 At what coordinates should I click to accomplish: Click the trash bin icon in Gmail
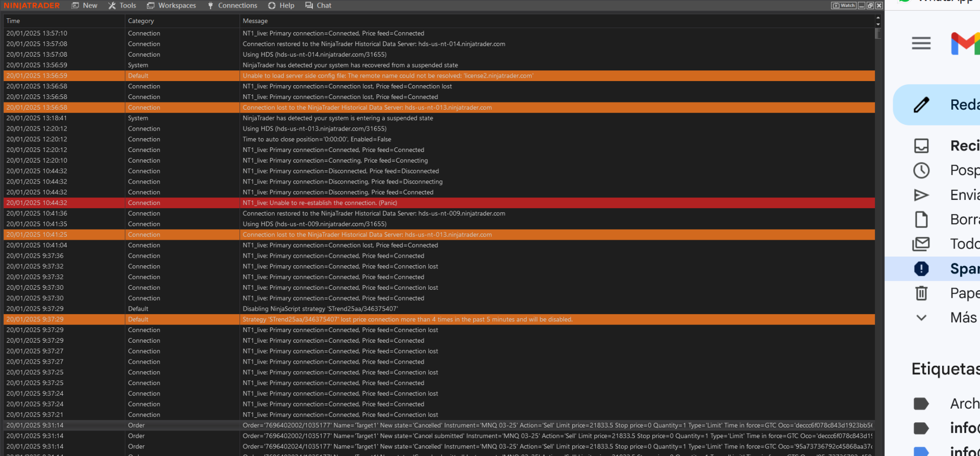(x=921, y=293)
